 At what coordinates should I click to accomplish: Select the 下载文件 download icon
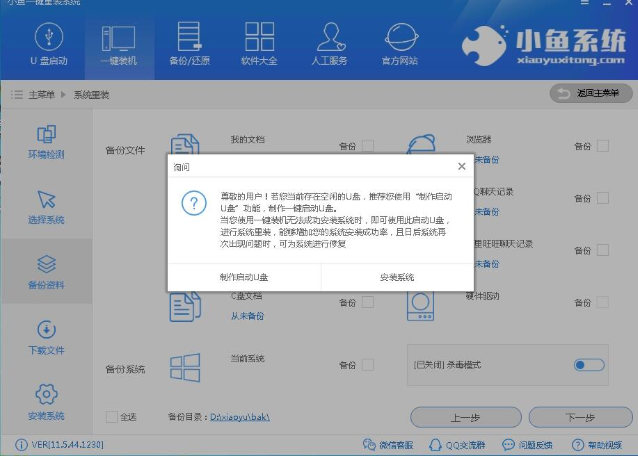[x=46, y=329]
